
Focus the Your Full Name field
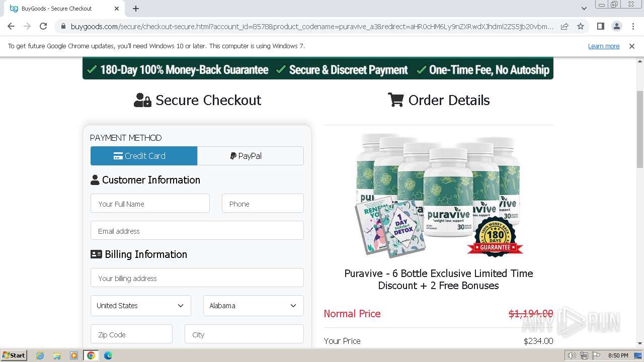point(150,204)
